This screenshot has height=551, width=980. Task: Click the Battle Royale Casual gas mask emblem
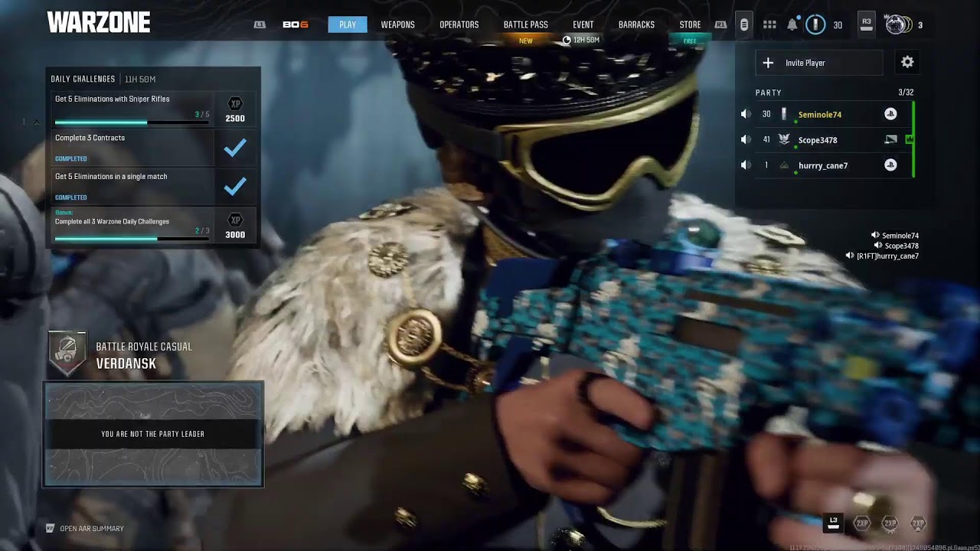point(67,354)
